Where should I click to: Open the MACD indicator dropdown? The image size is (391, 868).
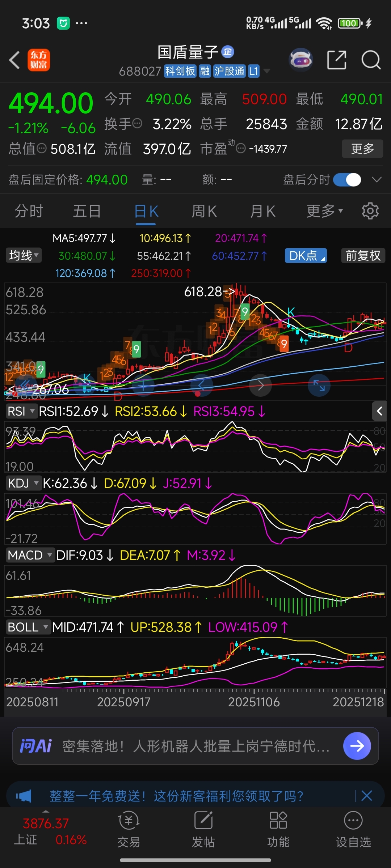30,555
